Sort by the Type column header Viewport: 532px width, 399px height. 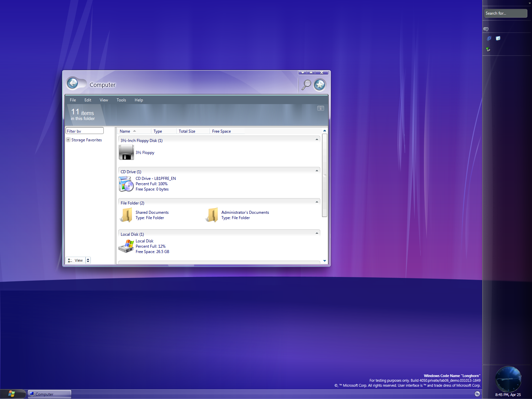pos(164,131)
